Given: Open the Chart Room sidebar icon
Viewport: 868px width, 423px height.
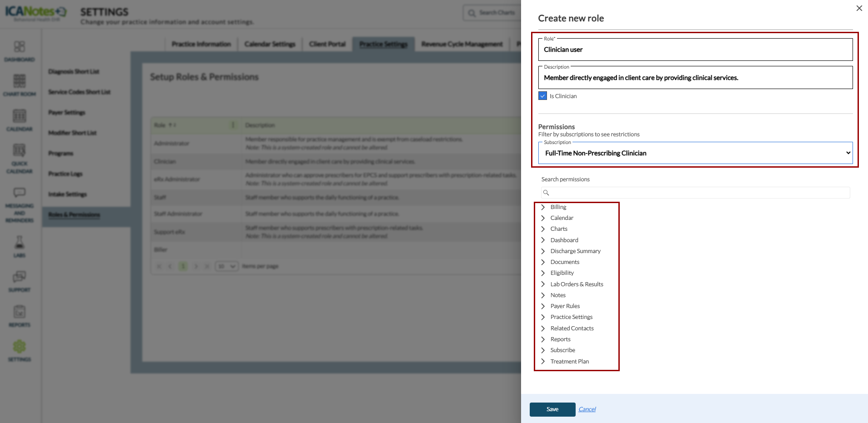Looking at the screenshot, I should point(20,85).
